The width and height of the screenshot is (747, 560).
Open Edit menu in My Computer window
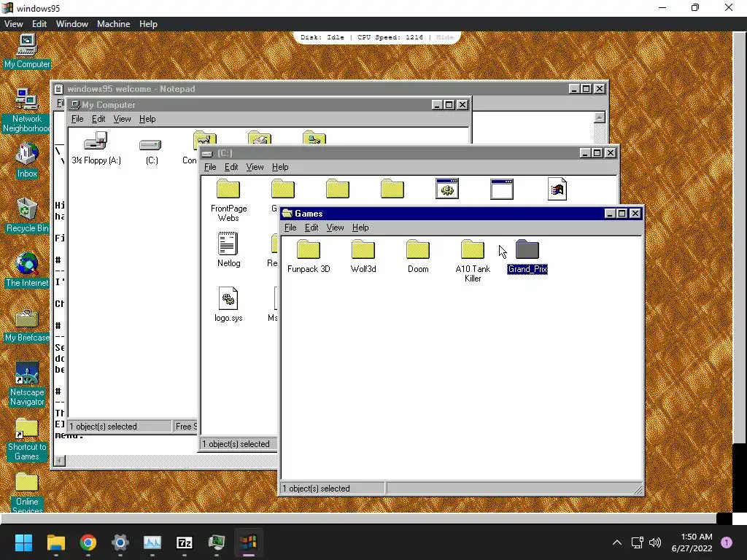tap(98, 119)
